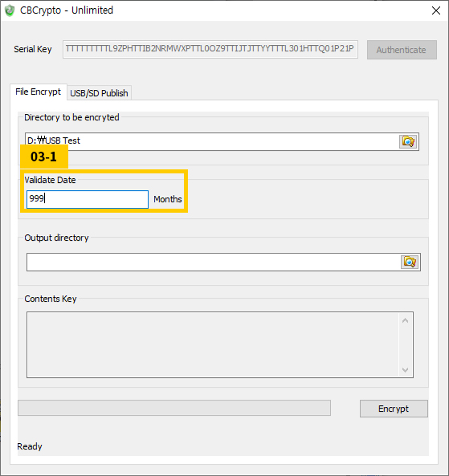Click the Output directory text field

[x=214, y=262]
